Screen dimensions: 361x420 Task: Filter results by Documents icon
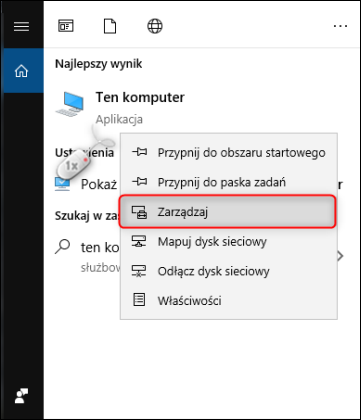click(110, 26)
